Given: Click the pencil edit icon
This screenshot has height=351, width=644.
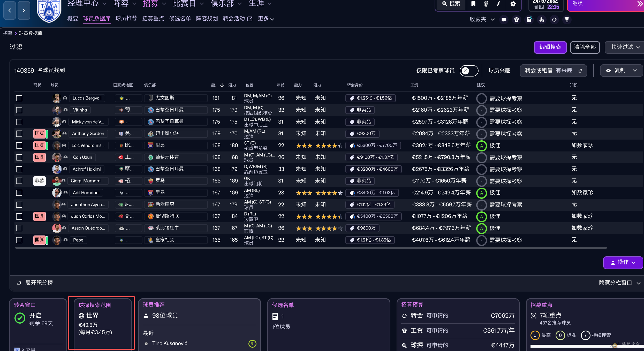Looking at the screenshot, I should (x=498, y=4).
